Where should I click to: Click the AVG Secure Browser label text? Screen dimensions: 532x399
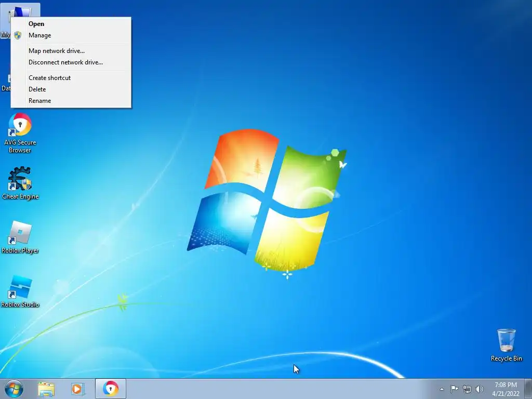(20, 146)
